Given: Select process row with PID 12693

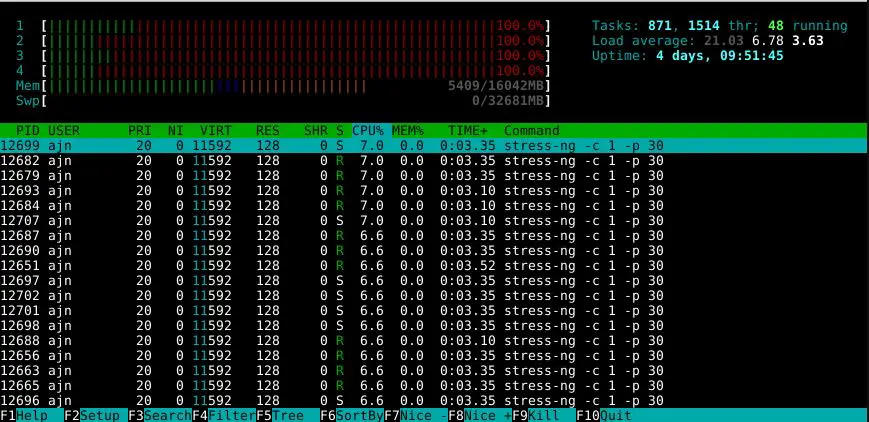Looking at the screenshot, I should coord(433,191).
